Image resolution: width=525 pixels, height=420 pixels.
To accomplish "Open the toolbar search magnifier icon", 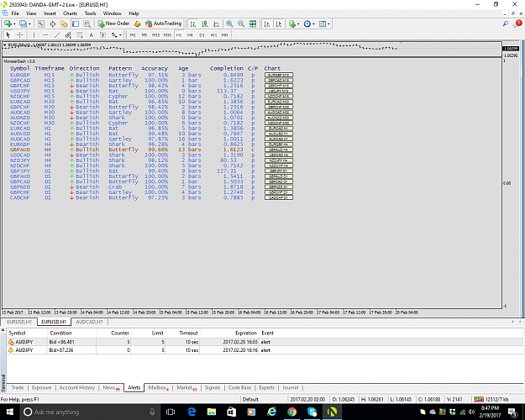I will coord(506,24).
